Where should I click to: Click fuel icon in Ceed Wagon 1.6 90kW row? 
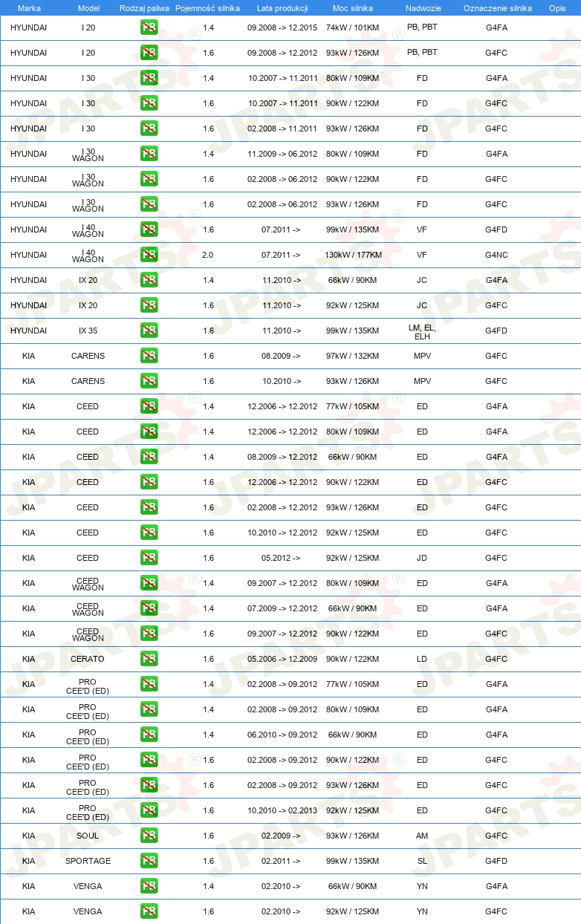[x=149, y=634]
